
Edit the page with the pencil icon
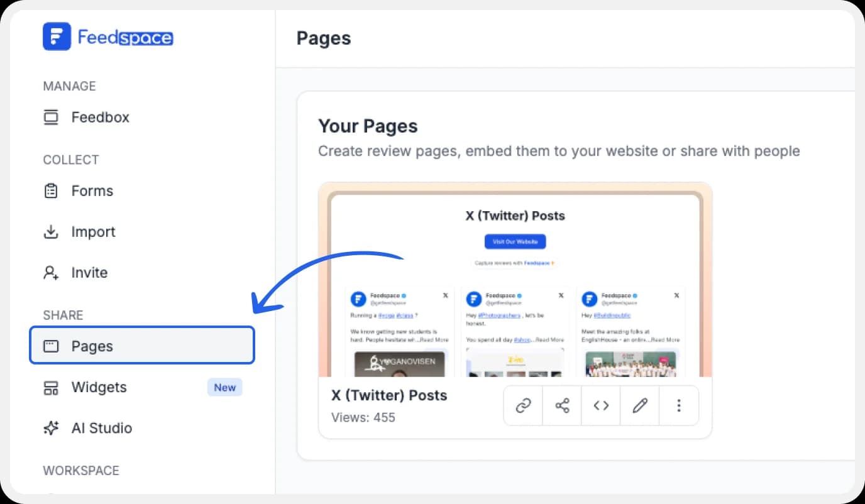639,405
